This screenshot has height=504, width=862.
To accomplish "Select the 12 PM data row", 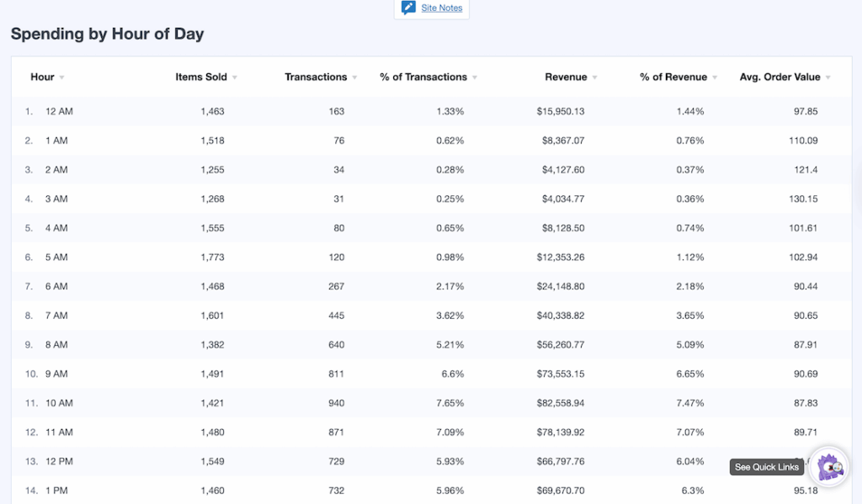I will 421,461.
